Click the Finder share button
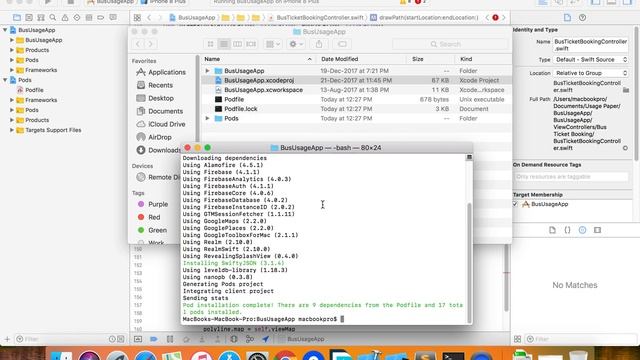This screenshot has width=640, height=360. pos(319,44)
